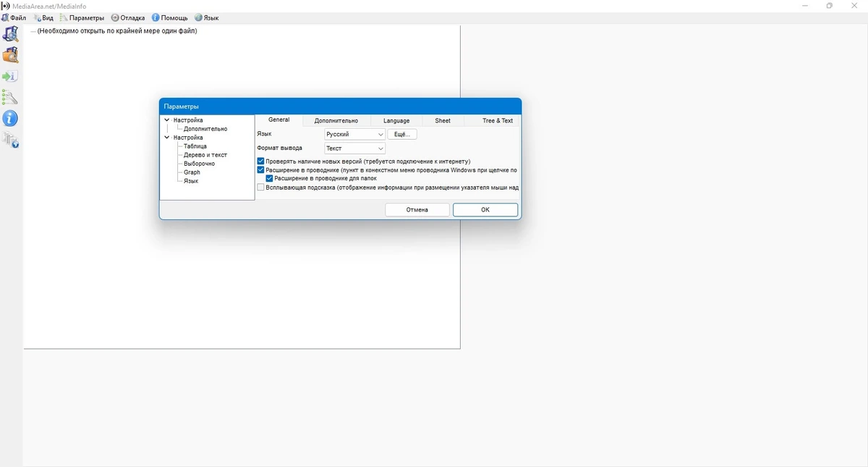868x467 pixels.
Task: Select Таблица in the settings tree
Action: coord(195,146)
